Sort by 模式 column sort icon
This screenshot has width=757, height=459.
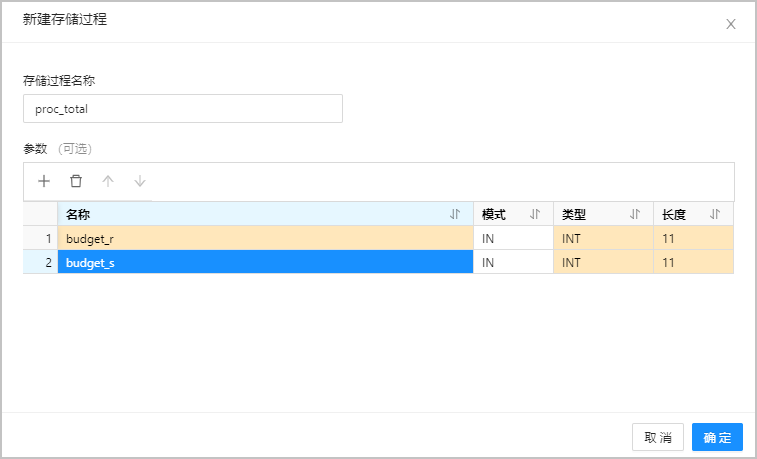point(535,214)
